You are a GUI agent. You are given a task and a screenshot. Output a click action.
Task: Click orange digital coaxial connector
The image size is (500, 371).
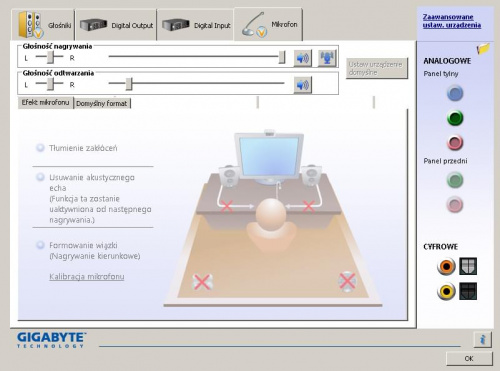click(x=446, y=266)
